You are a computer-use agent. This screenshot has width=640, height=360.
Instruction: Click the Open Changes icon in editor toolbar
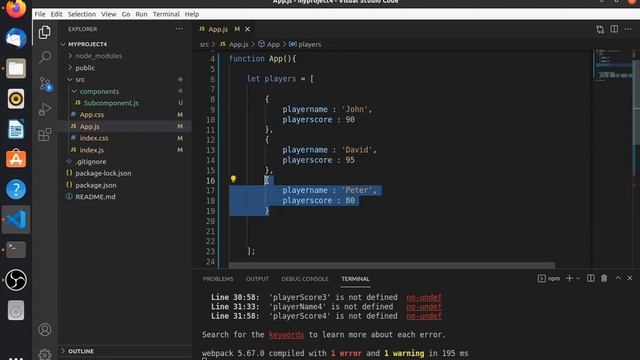point(600,29)
